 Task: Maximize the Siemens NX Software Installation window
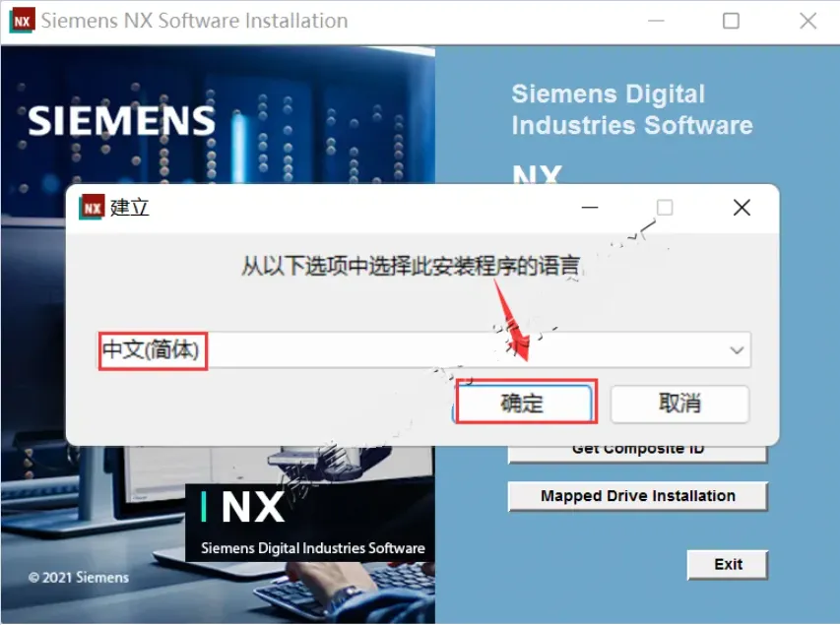[731, 21]
